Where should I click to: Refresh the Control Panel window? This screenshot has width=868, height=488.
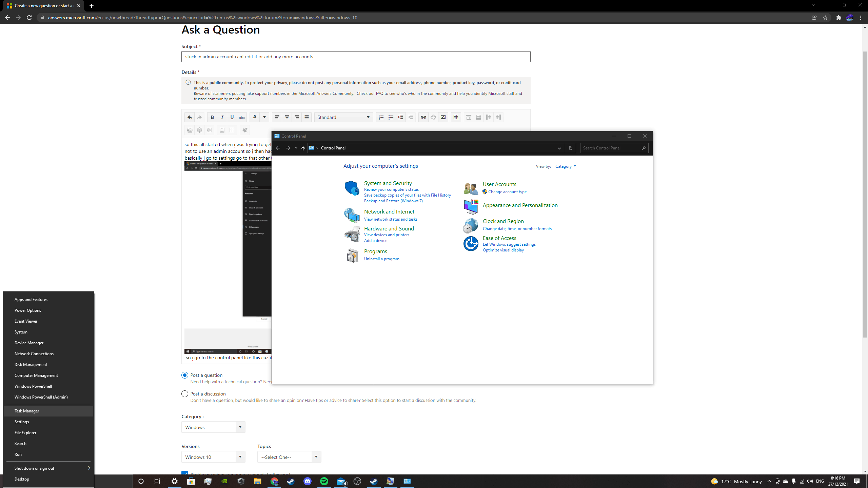tap(570, 148)
